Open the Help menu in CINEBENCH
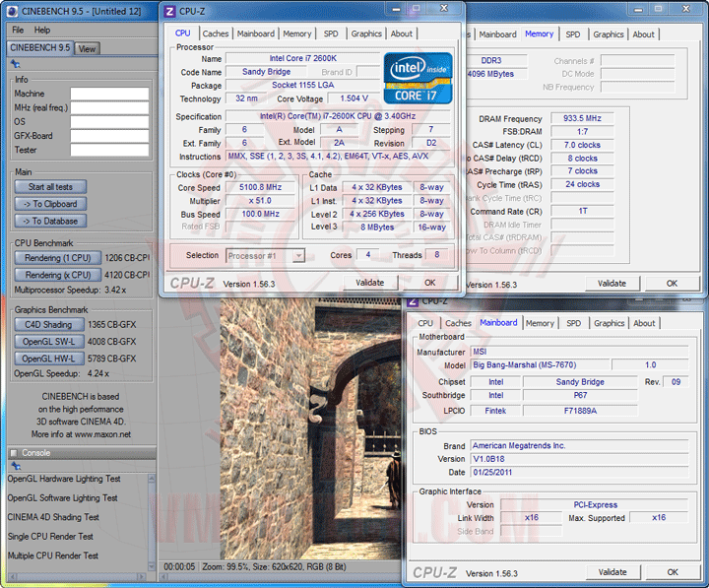 (x=42, y=30)
